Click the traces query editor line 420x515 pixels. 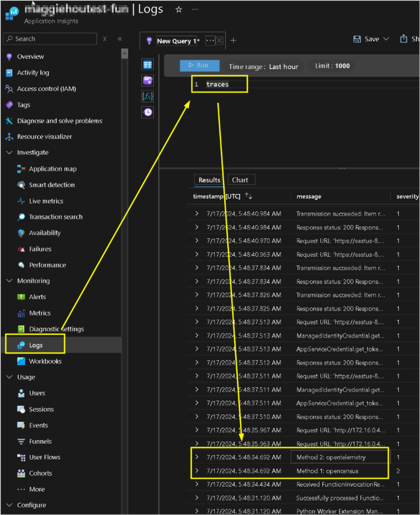[217, 85]
